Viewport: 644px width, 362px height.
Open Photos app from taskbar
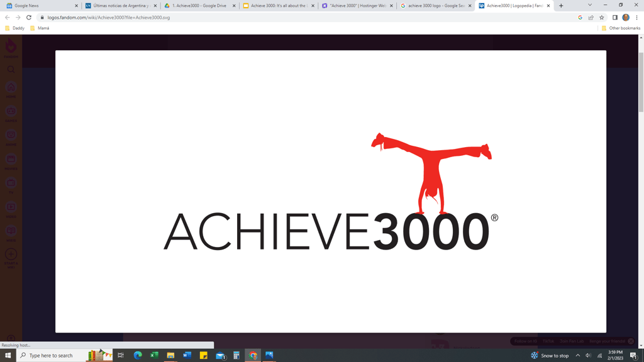(x=269, y=356)
